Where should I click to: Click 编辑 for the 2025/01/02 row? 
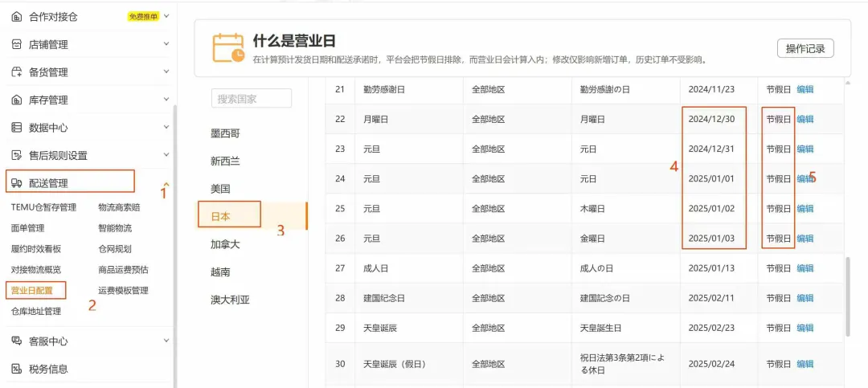[x=805, y=209]
